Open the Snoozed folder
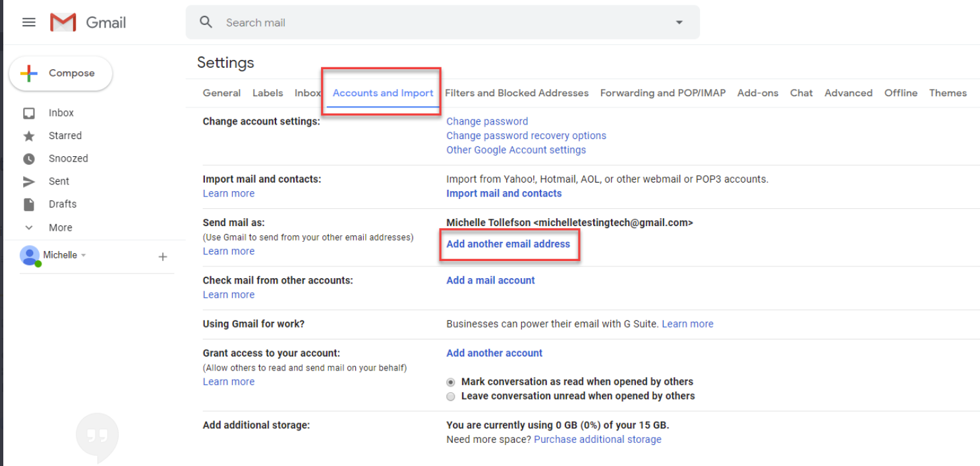The height and width of the screenshot is (466, 980). (x=68, y=158)
